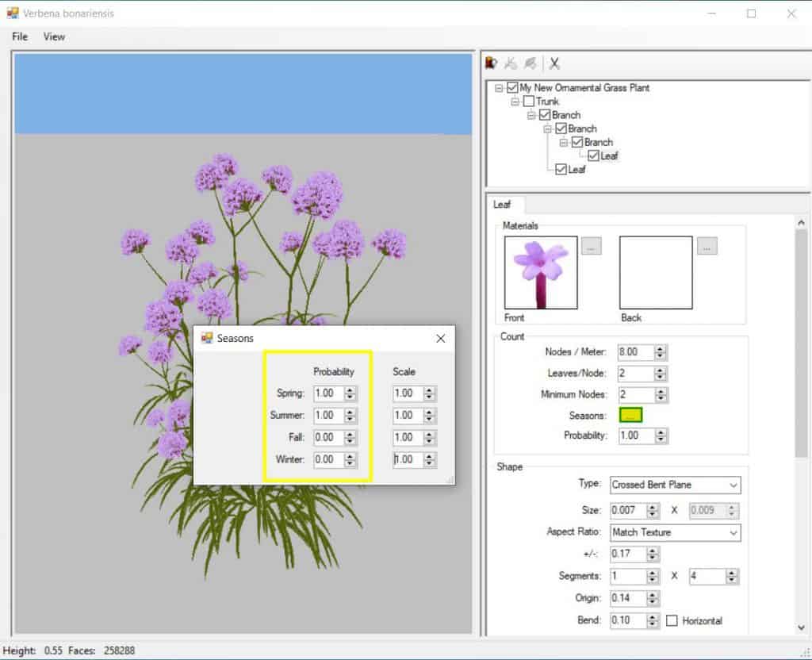This screenshot has height=660, width=812.
Task: Increase Leaves/Node with up arrow
Action: [x=660, y=370]
